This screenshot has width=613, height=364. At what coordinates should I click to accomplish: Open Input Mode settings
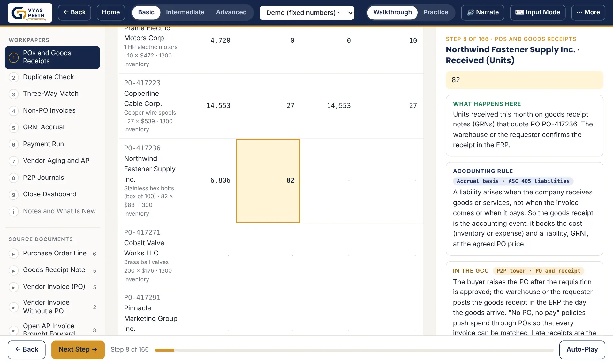click(538, 12)
